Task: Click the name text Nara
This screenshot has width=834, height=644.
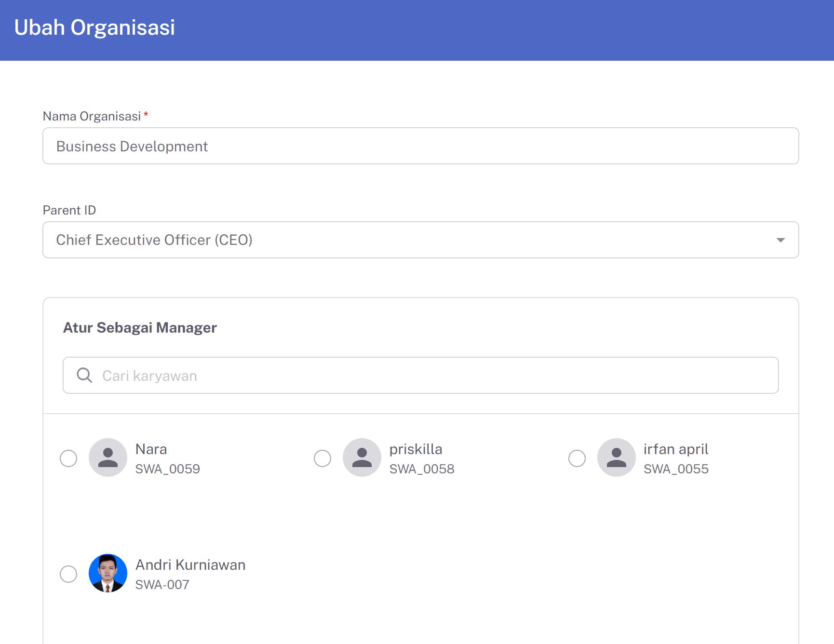Action: [x=151, y=449]
